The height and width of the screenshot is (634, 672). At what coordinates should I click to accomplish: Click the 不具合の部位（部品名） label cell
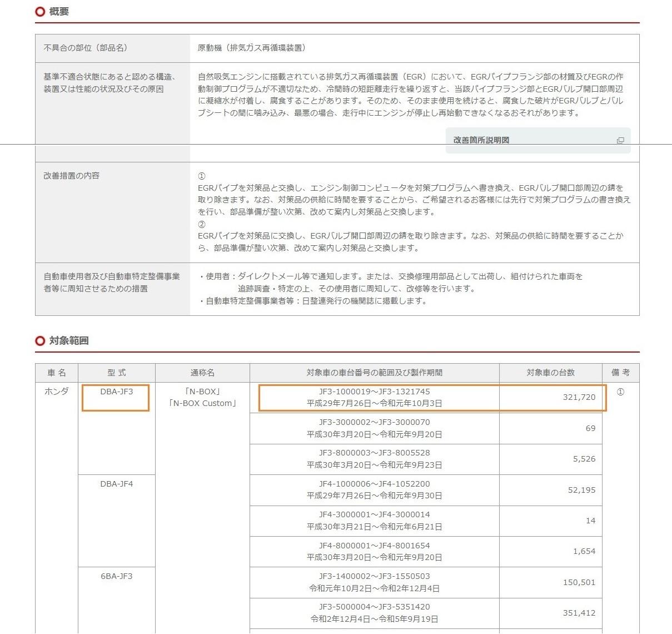click(113, 48)
